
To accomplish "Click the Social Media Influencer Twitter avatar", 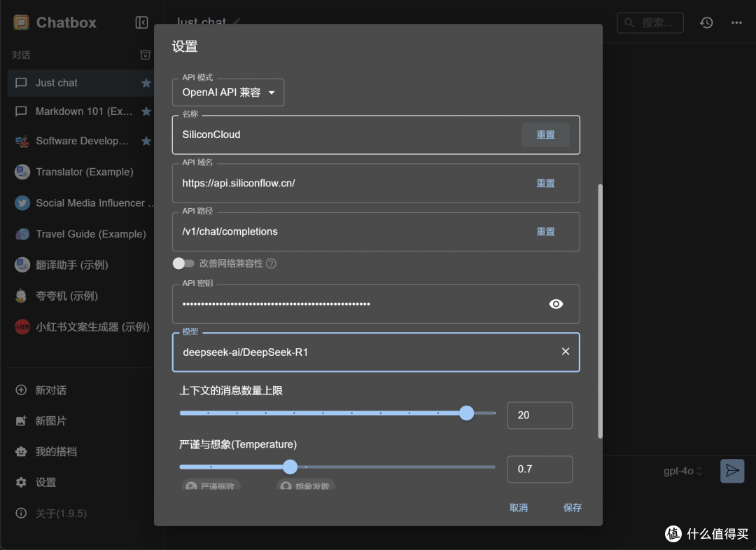I will point(22,202).
